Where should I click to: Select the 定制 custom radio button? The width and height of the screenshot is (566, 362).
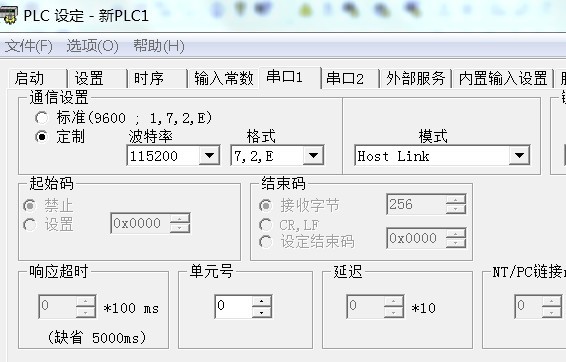[x=41, y=137]
